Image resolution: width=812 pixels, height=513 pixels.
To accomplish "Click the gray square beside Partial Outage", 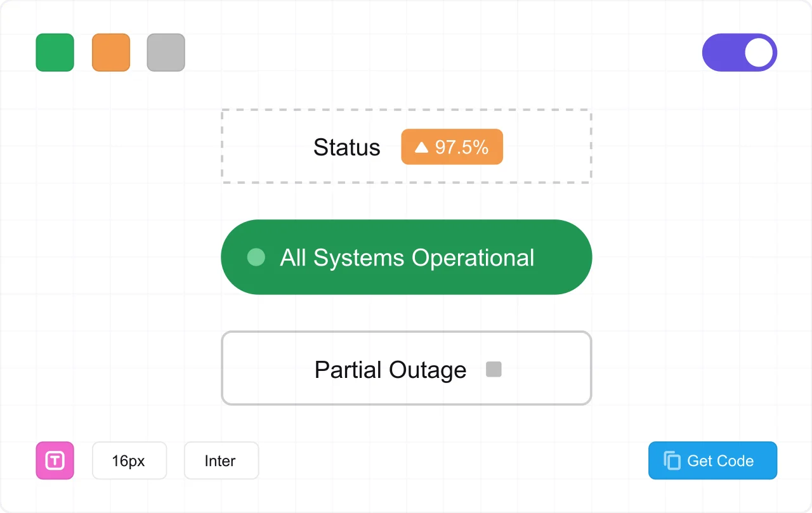I will [494, 370].
